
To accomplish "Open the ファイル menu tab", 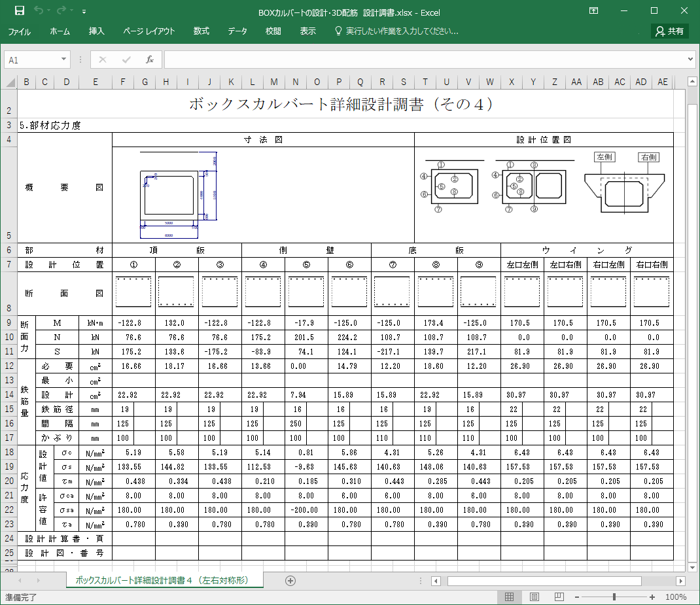I will 19,31.
